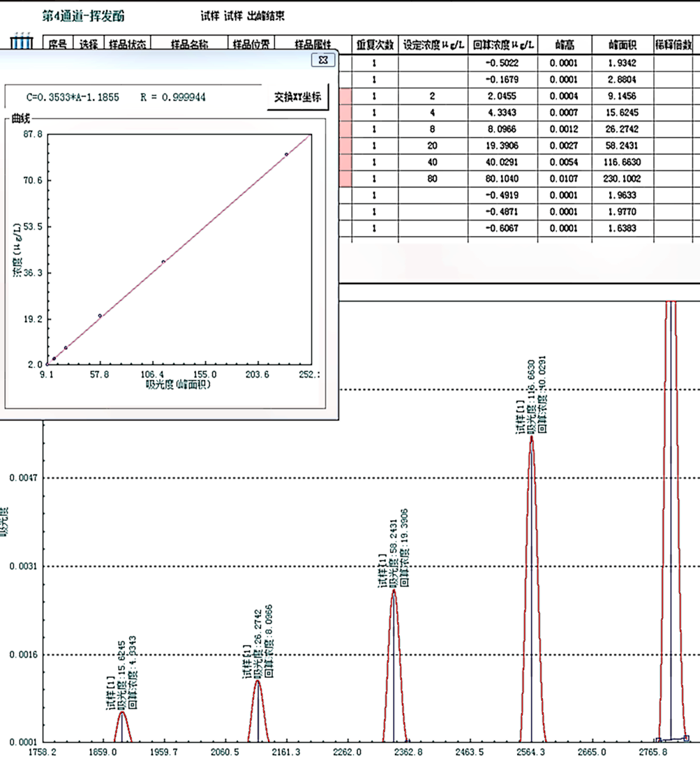Click the peak area cell showing 230.1002
The width and height of the screenshot is (700, 761).
pos(622,179)
